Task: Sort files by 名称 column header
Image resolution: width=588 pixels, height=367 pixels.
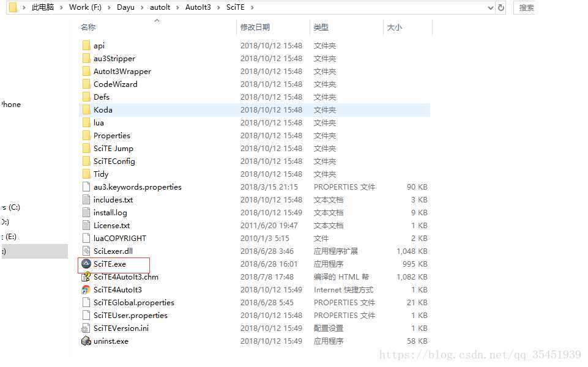Action: click(x=88, y=27)
